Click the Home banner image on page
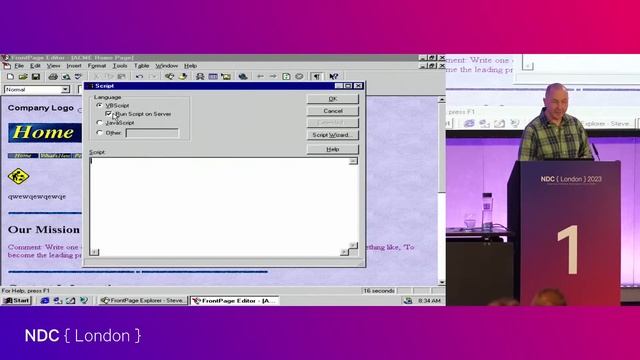640x360 pixels. pos(44,133)
